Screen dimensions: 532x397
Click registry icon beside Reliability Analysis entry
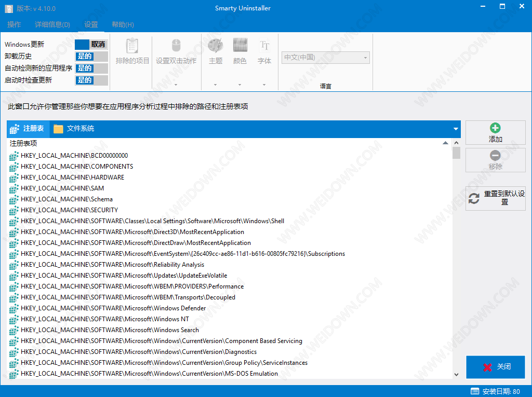pos(14,265)
